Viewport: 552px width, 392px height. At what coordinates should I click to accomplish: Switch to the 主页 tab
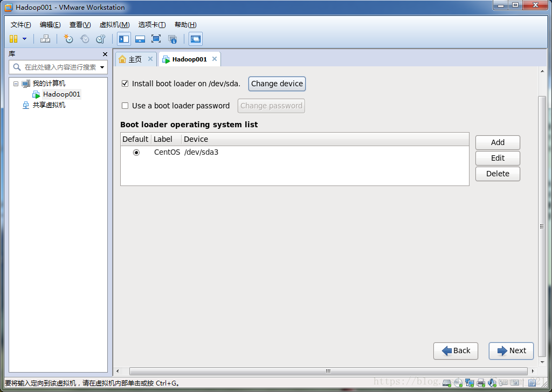click(135, 59)
